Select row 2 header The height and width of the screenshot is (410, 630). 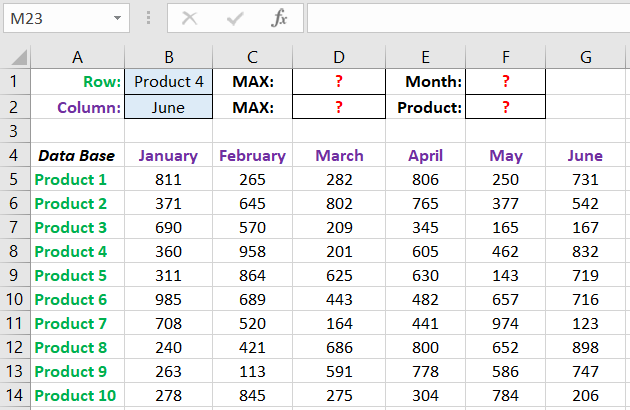coord(15,107)
